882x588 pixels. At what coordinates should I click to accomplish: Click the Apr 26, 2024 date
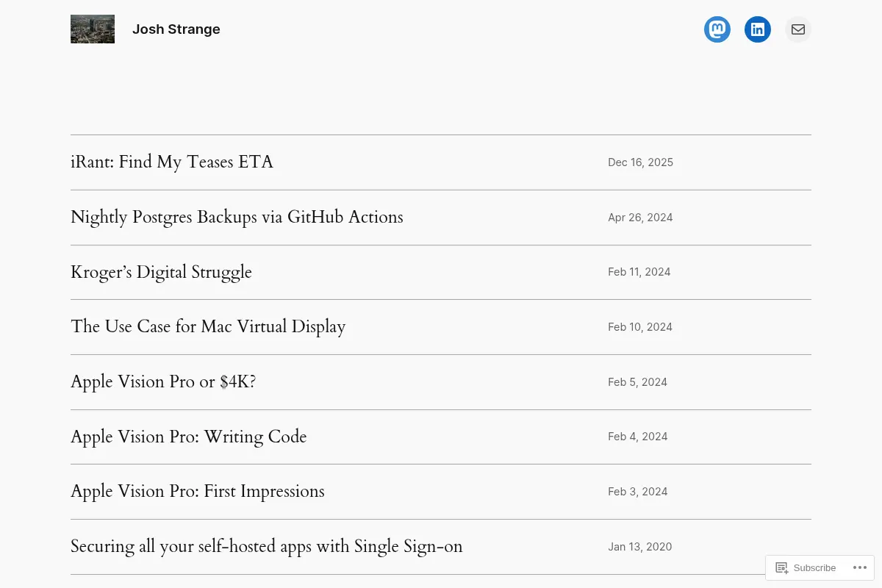(x=640, y=218)
